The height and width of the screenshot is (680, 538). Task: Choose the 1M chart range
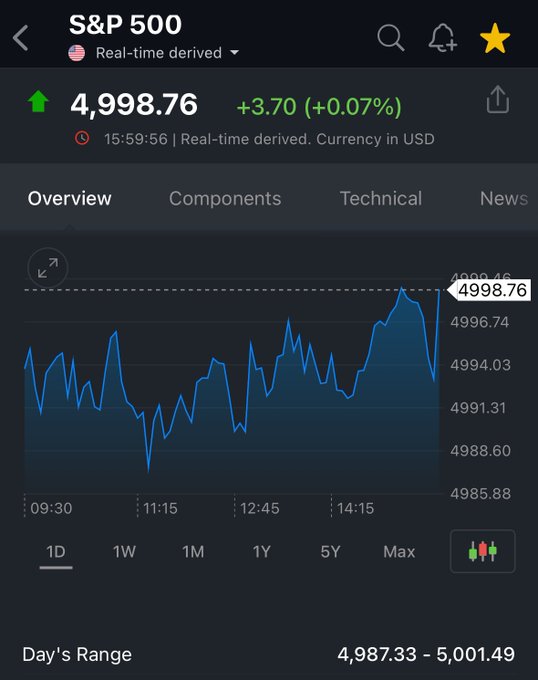[x=193, y=552]
